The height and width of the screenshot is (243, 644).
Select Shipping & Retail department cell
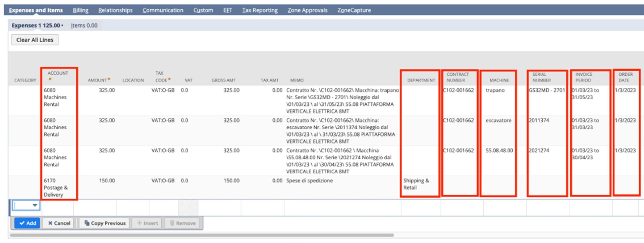click(x=416, y=184)
